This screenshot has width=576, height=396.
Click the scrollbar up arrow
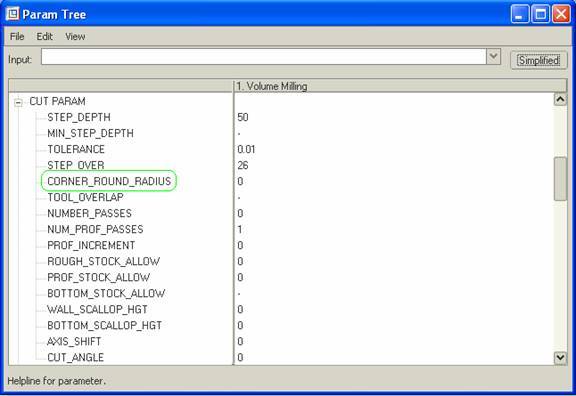coord(560,100)
